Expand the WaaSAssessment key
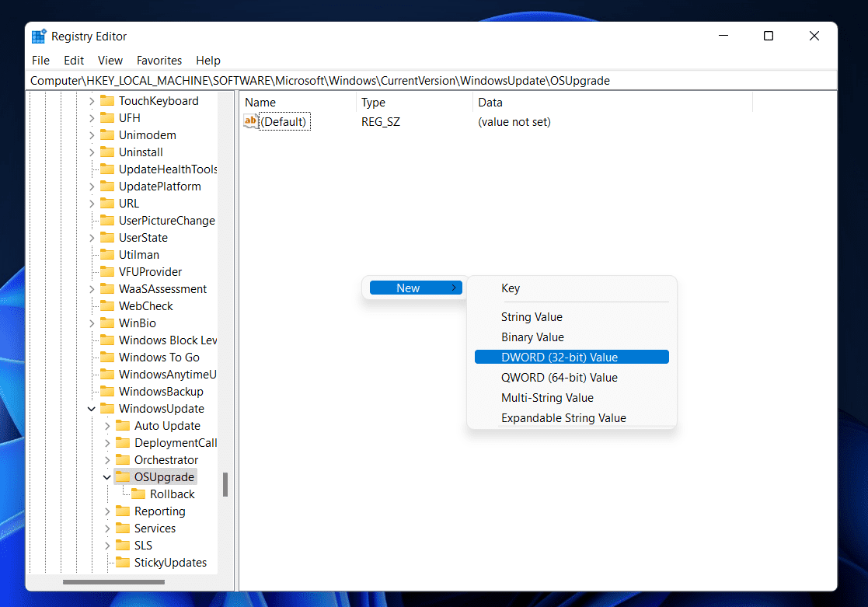 92,290
